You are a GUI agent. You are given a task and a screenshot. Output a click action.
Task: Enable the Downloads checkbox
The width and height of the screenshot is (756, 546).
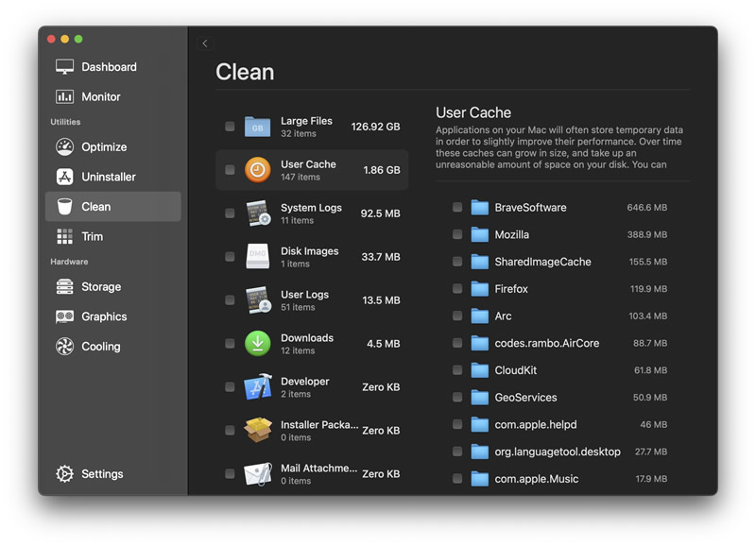pos(230,343)
